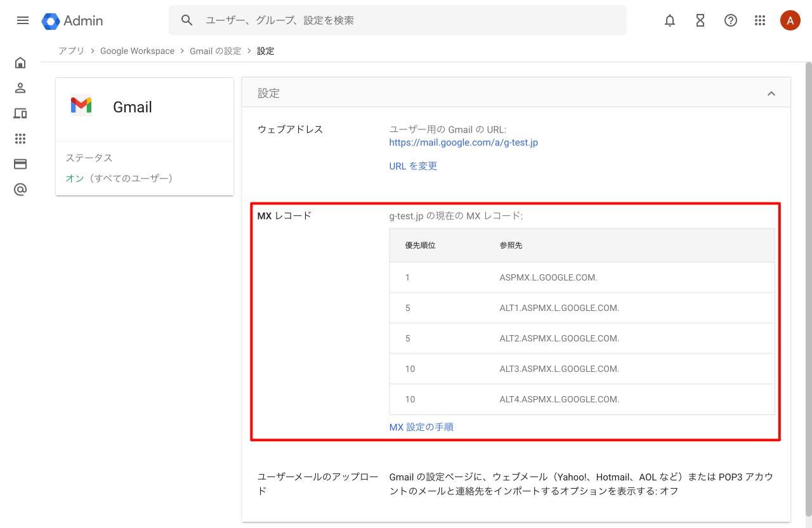Select the ALT3.ASPMX.L.GOOGLE.COM. cell

560,369
